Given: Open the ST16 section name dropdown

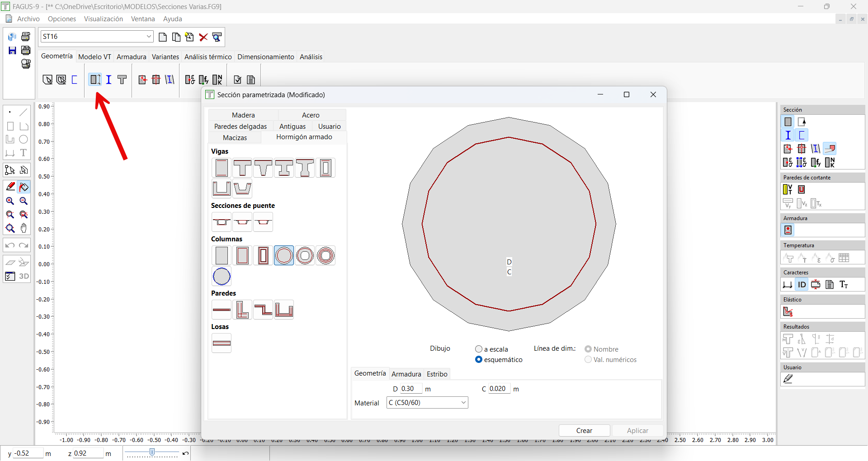Looking at the screenshot, I should (x=149, y=37).
